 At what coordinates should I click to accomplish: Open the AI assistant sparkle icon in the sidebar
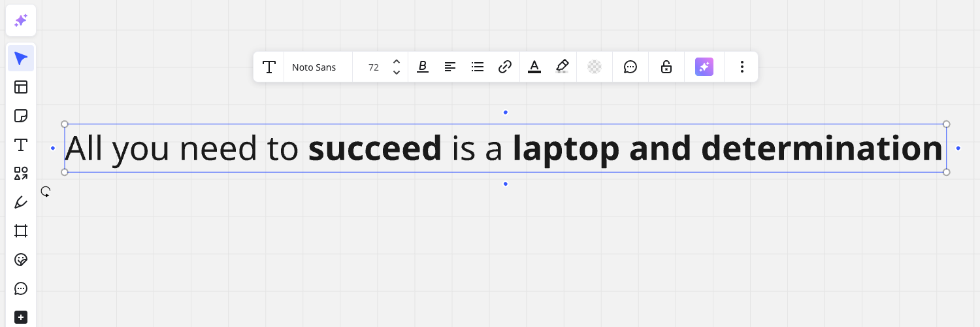(21, 21)
